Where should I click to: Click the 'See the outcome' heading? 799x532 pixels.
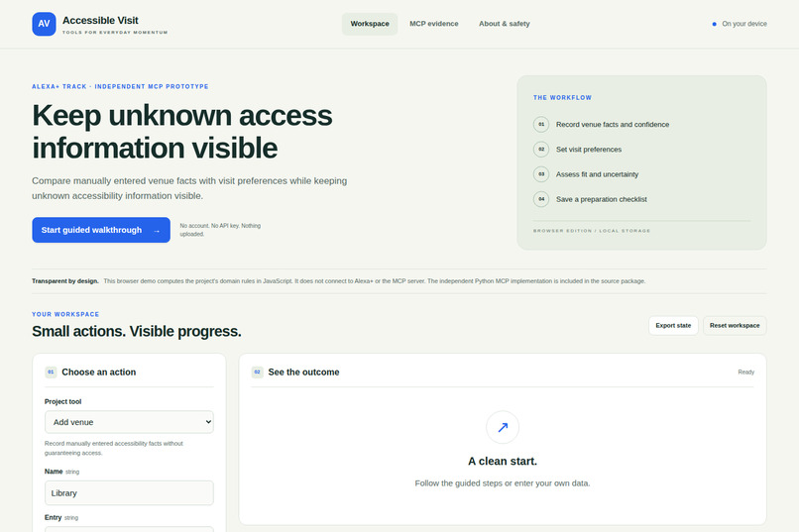pyautogui.click(x=303, y=372)
